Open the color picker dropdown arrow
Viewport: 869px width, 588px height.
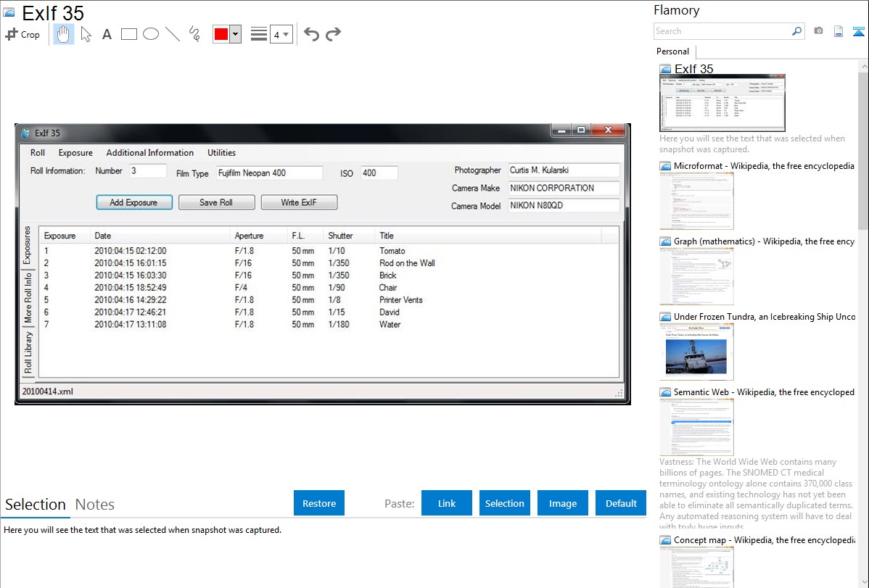(235, 34)
